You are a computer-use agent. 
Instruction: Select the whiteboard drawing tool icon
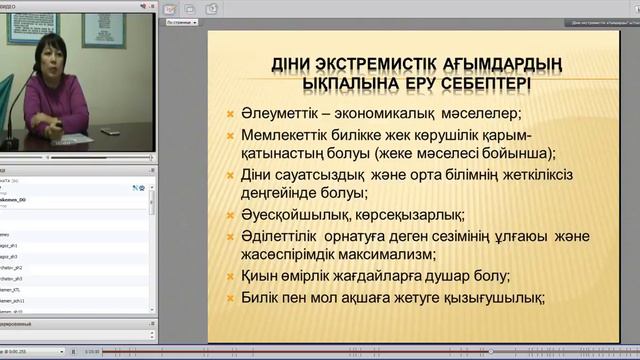[170, 9]
